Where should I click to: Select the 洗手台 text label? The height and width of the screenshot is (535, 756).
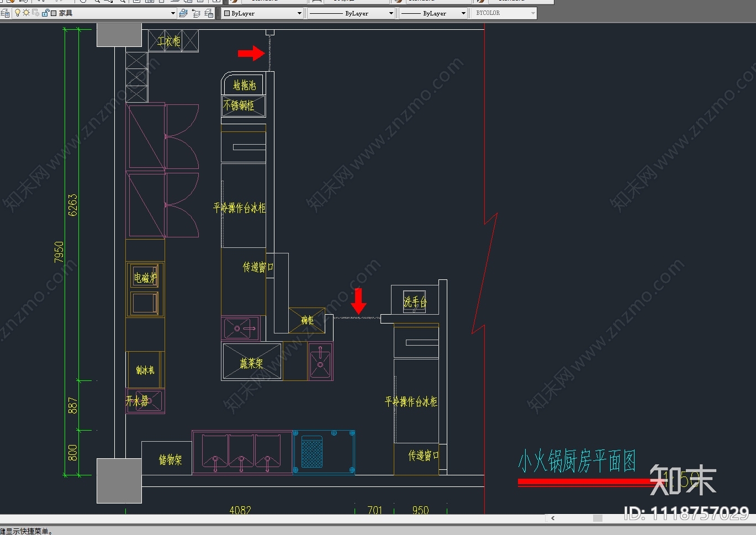tap(415, 302)
